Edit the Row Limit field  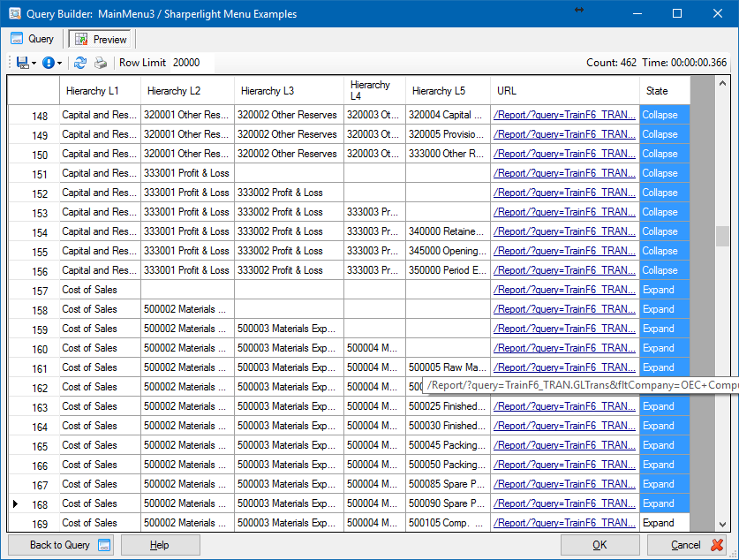tap(192, 63)
